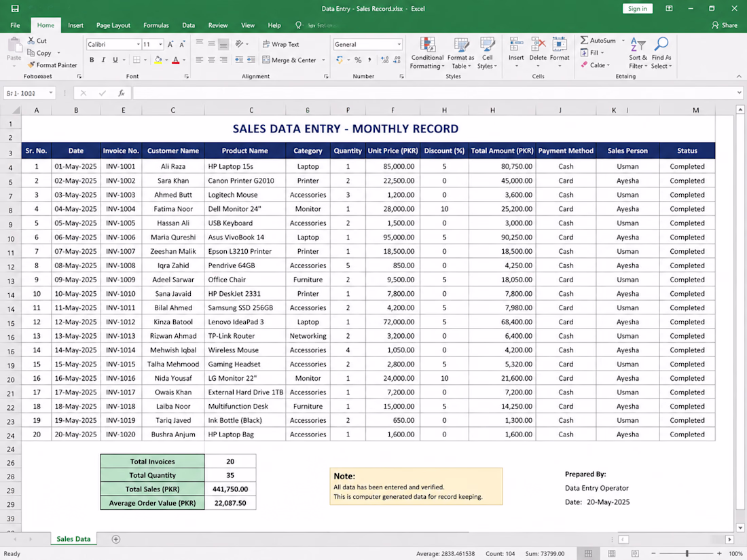747x560 pixels.
Task: Expand the Alignment group dialog launcher
Action: 326,76
